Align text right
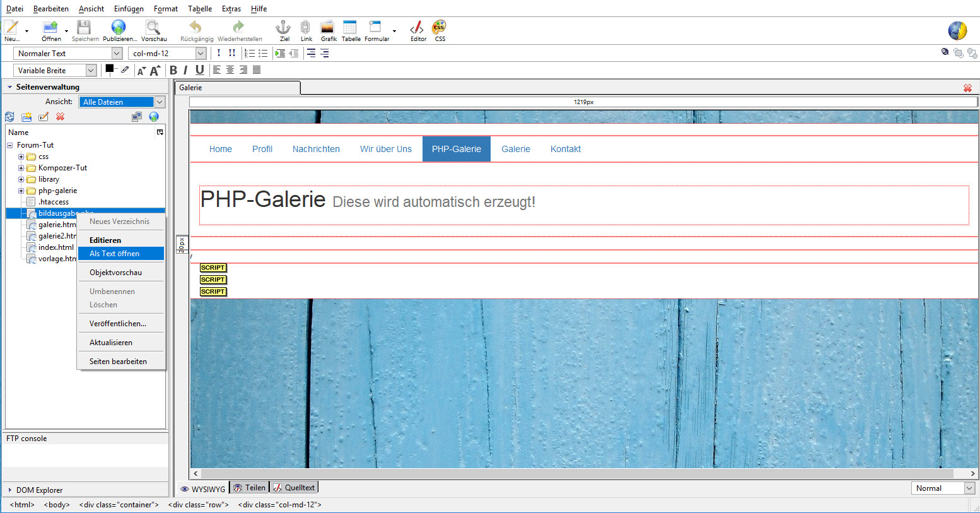 [x=243, y=70]
